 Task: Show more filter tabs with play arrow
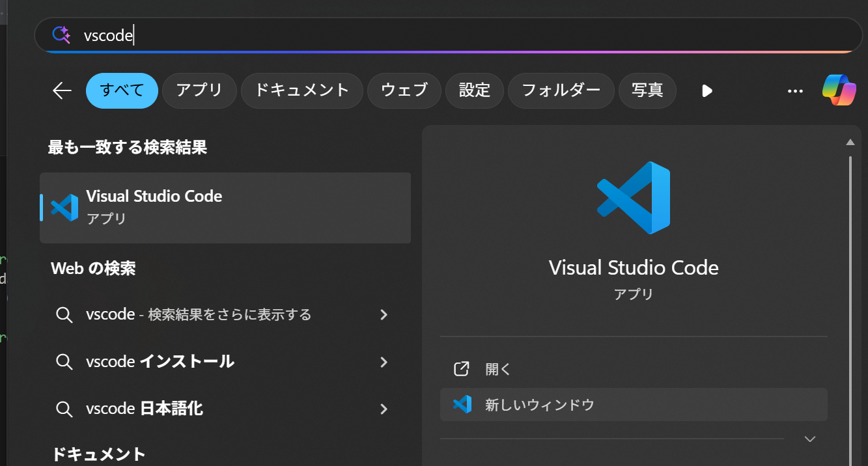pyautogui.click(x=707, y=91)
